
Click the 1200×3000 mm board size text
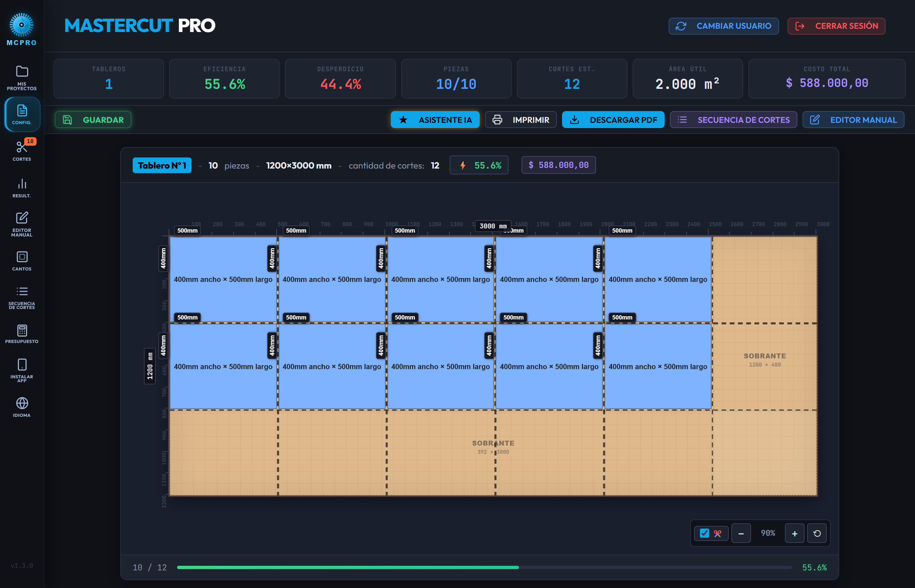[x=299, y=165]
